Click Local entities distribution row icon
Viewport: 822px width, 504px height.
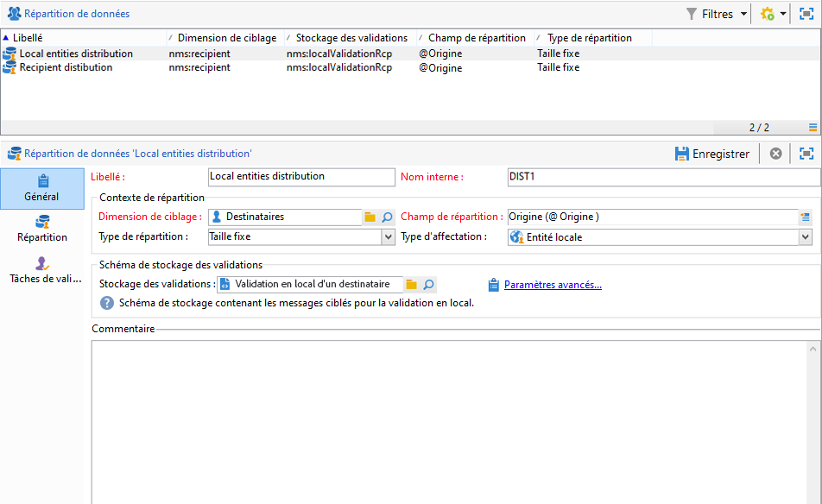[x=9, y=54]
